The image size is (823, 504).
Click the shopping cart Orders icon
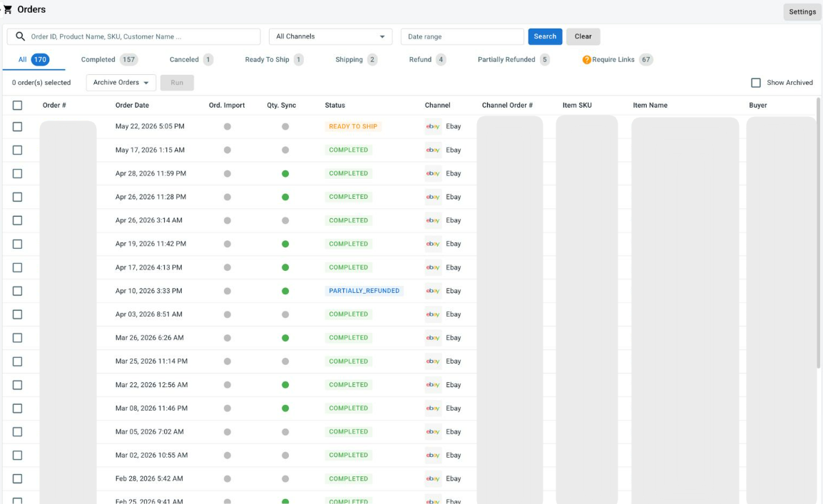(x=8, y=9)
